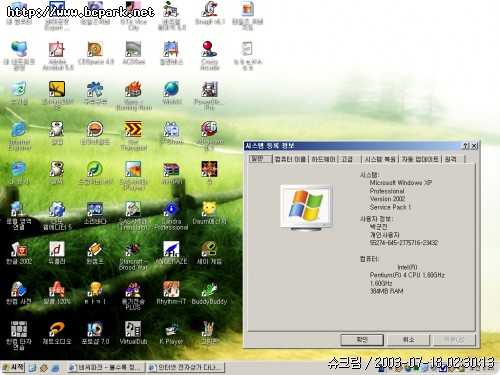Viewport: 500px width, 375px height.
Task: Confirm with the 확인 button
Action: (x=362, y=340)
